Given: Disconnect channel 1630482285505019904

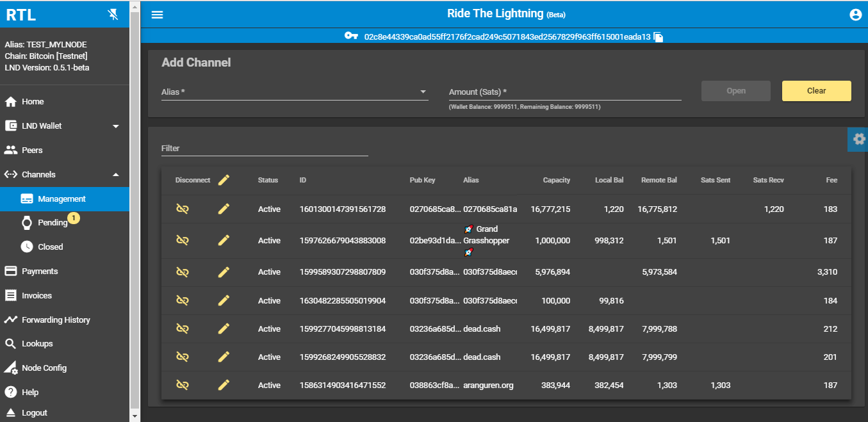Looking at the screenshot, I should tap(183, 300).
